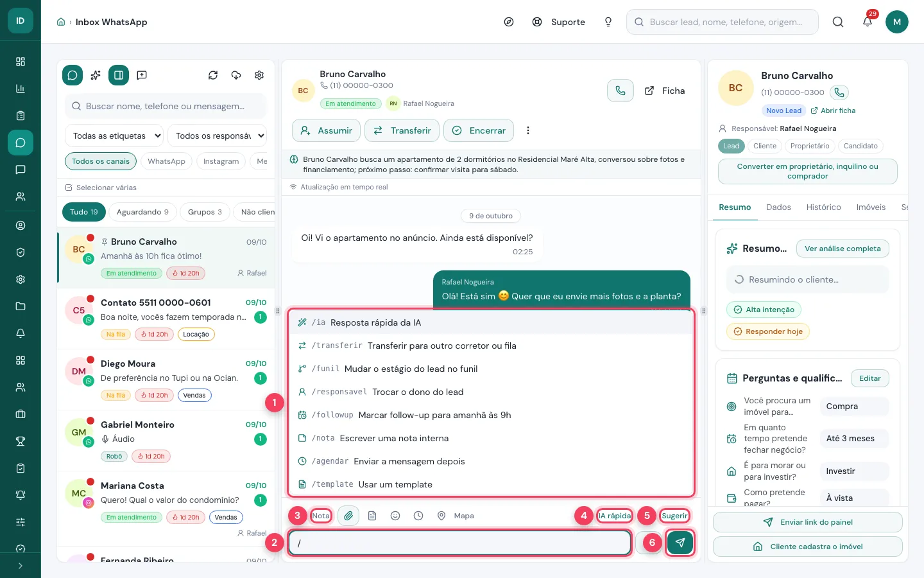Open the Mariana Costa conversation
This screenshot has height=578, width=924.
pyautogui.click(x=166, y=509)
